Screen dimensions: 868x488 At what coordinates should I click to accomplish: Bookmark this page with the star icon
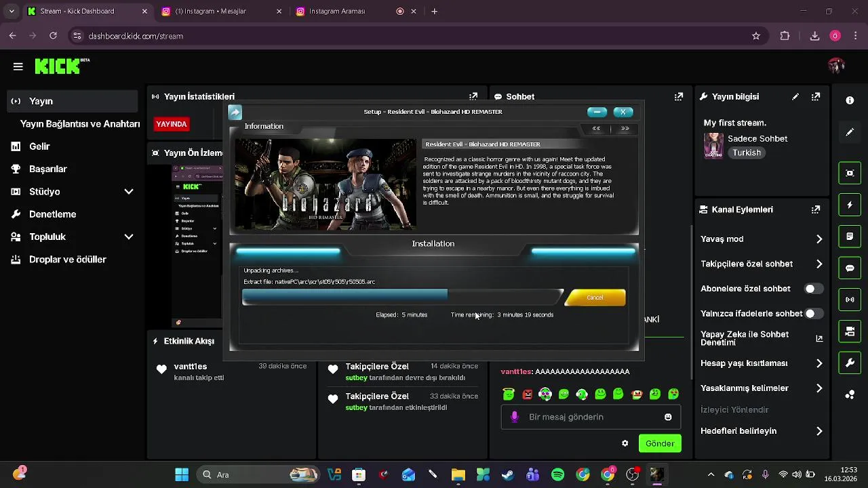click(x=756, y=36)
